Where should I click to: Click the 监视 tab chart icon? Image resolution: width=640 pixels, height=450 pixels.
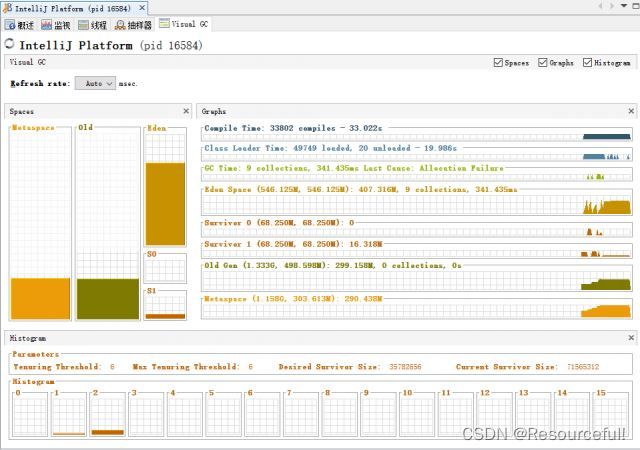[47, 25]
